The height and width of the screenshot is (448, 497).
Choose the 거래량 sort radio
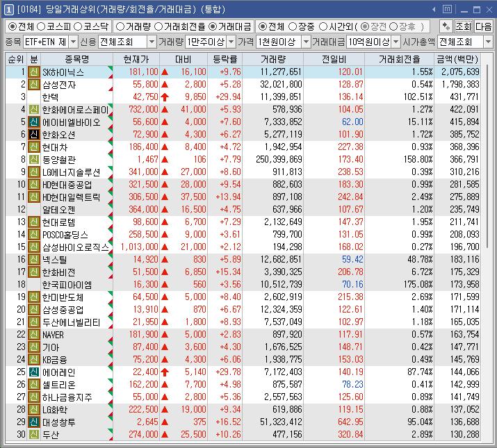coord(120,26)
